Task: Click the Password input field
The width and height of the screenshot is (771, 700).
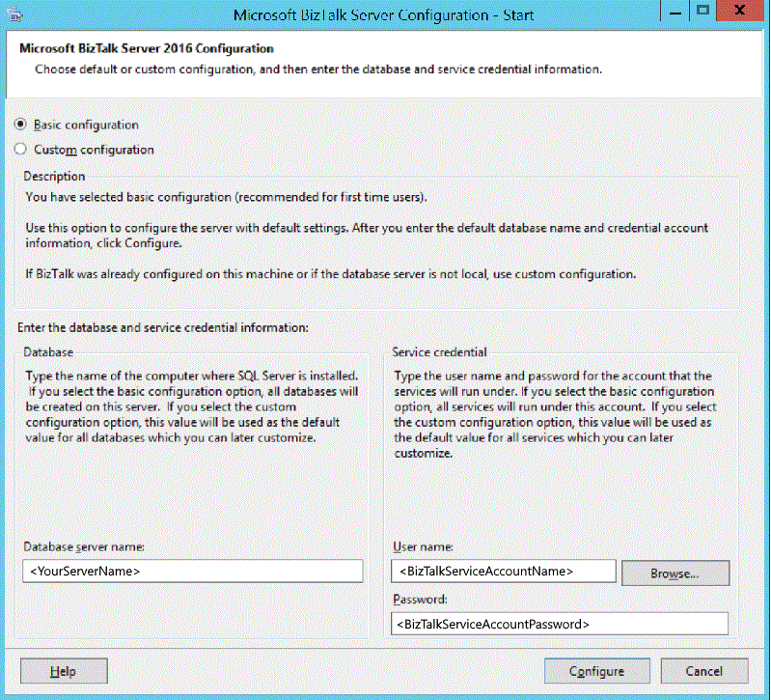Action: [x=560, y=624]
